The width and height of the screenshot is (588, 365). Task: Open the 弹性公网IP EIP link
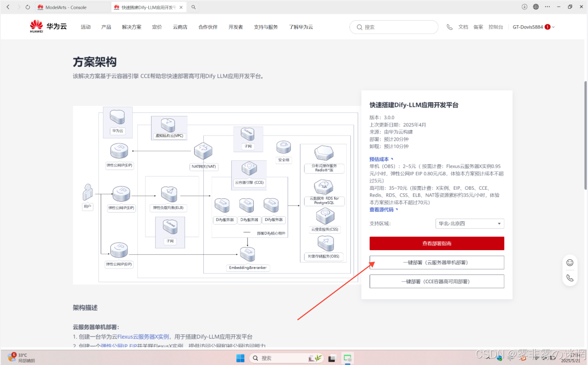(x=119, y=346)
